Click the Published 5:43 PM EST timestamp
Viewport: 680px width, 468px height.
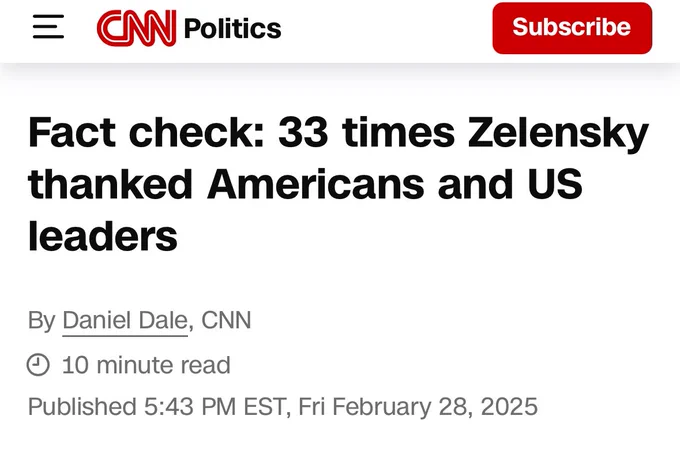pos(283,406)
